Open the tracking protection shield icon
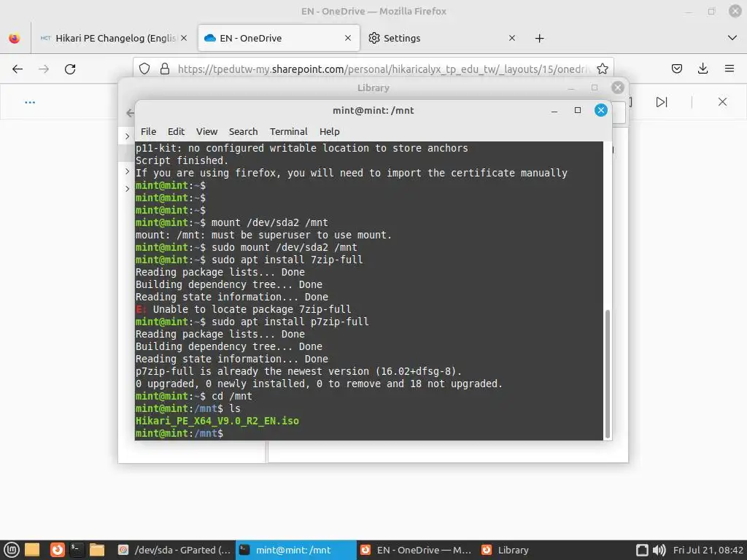Screen dimensions: 747x560 point(144,69)
